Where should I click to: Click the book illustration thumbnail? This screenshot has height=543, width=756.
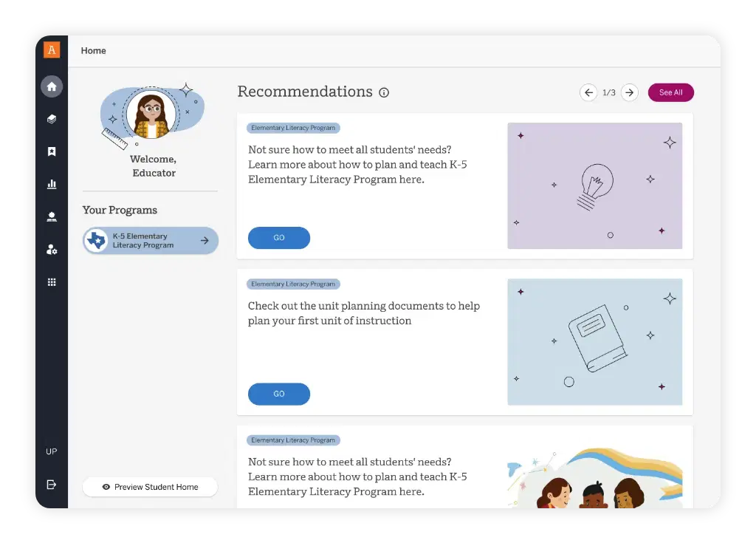point(594,342)
